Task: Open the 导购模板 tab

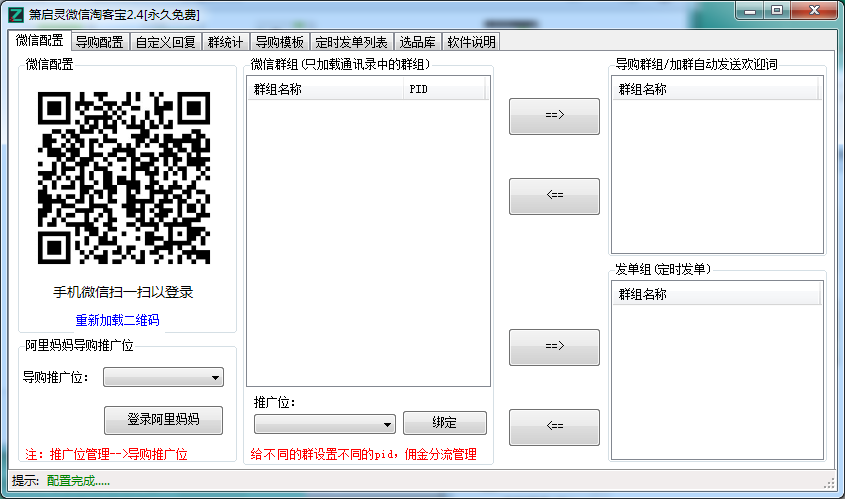Action: click(280, 42)
